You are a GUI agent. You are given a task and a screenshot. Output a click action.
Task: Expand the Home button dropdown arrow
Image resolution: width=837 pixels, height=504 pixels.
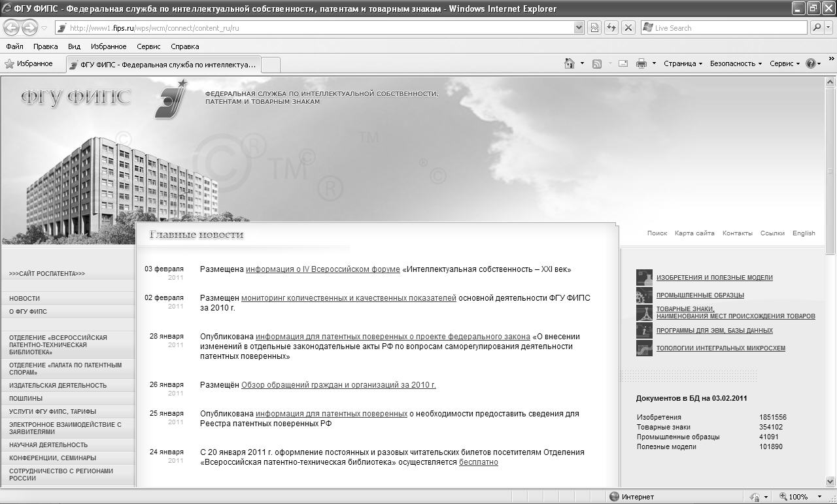(x=582, y=63)
